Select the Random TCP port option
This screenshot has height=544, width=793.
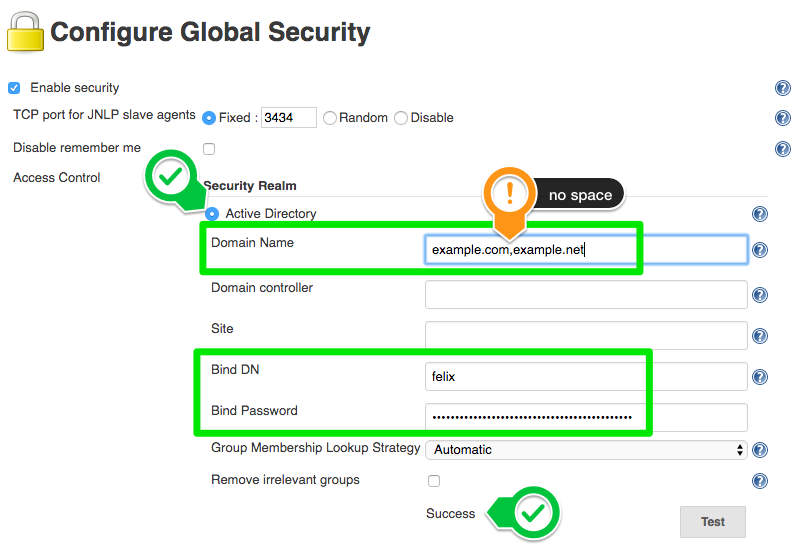coord(330,118)
